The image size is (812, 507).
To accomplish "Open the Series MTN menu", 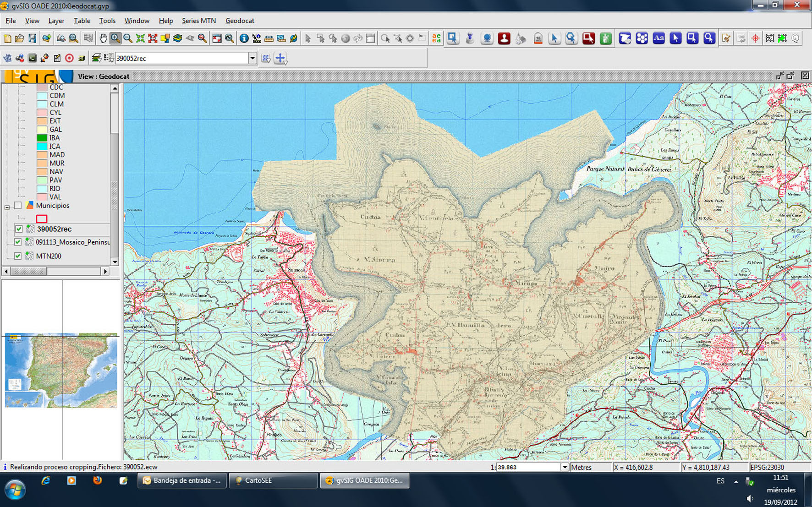I will 198,21.
